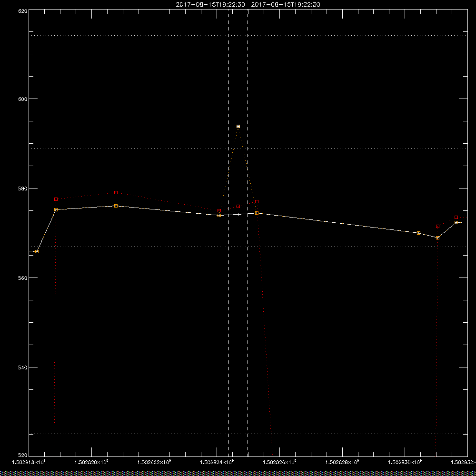Click the right 2017-08-15T19:22:30 title timestamp

pyautogui.click(x=286, y=5)
